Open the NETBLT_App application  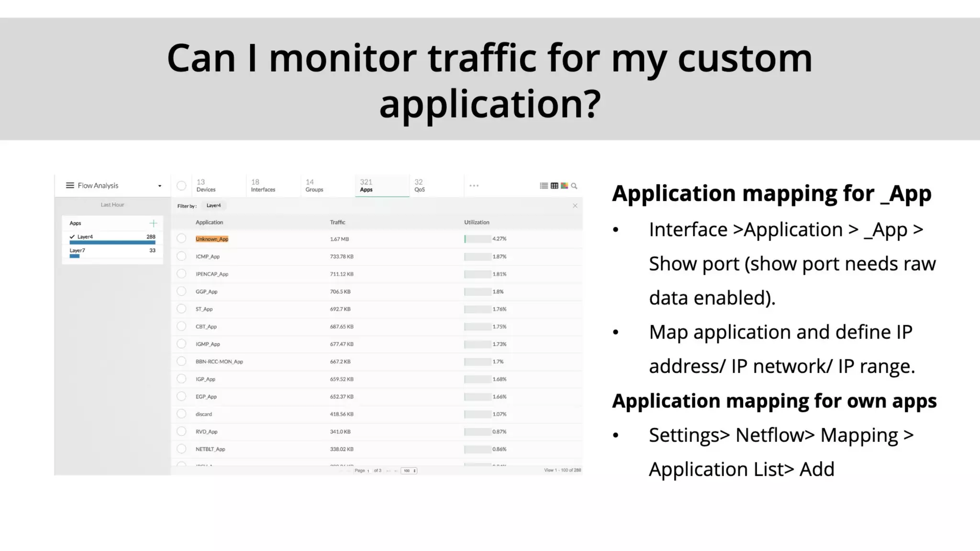(x=210, y=449)
